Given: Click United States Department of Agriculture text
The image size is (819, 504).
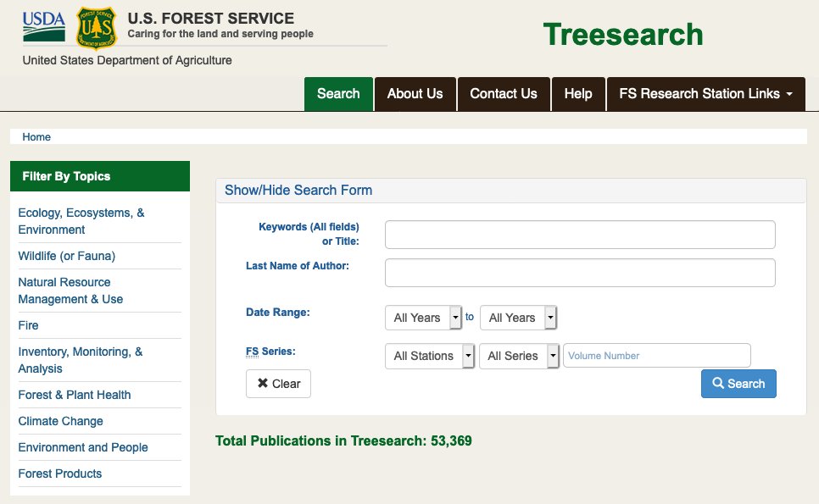Looking at the screenshot, I should click(x=127, y=60).
